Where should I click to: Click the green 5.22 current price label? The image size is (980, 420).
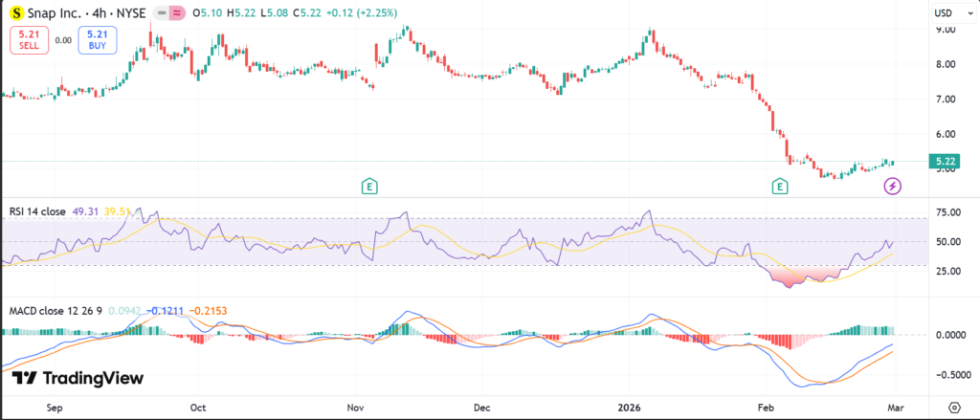[945, 161]
